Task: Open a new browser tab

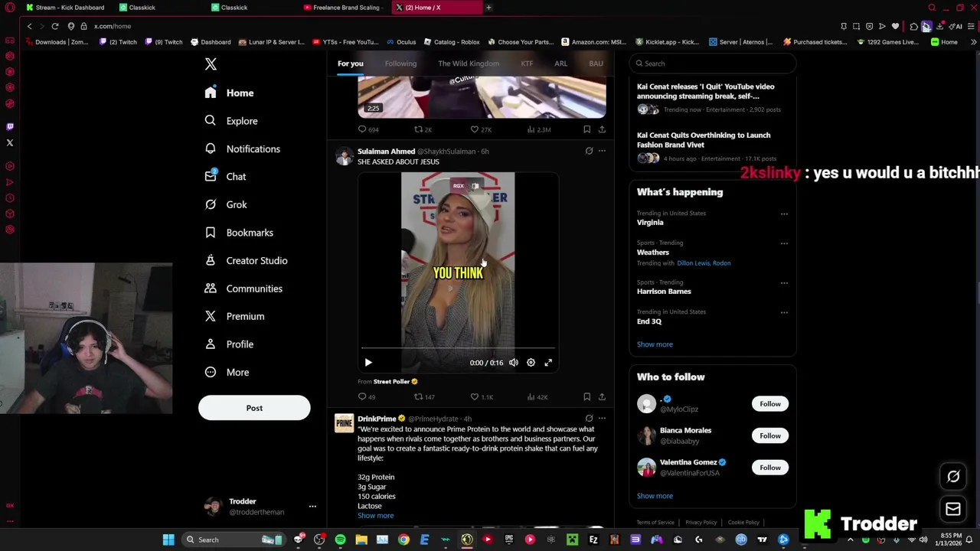Action: 488,8
